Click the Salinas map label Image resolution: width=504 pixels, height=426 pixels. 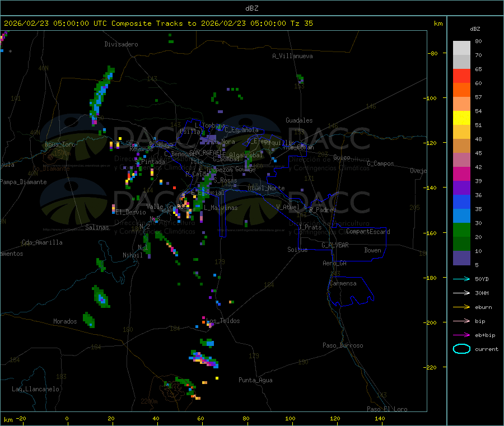[x=97, y=227]
